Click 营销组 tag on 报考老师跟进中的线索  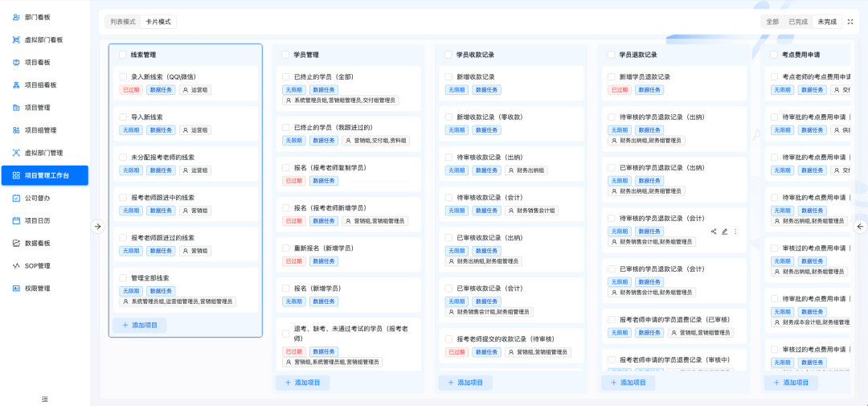pos(194,211)
